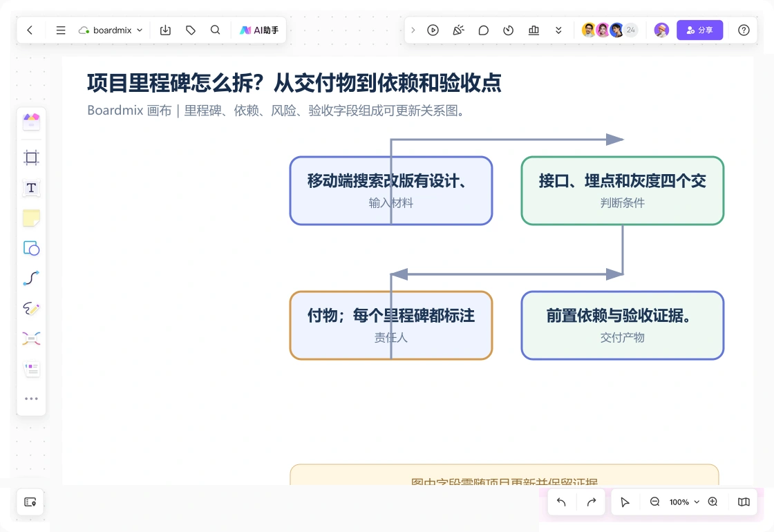
Task: Zoom out with the minus magnifier
Action: (x=654, y=502)
